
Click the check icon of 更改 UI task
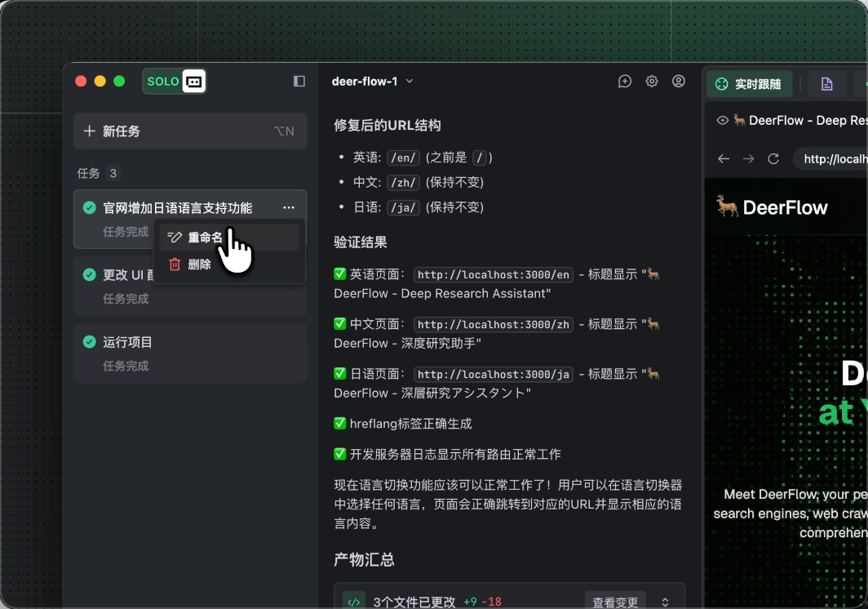[89, 275]
